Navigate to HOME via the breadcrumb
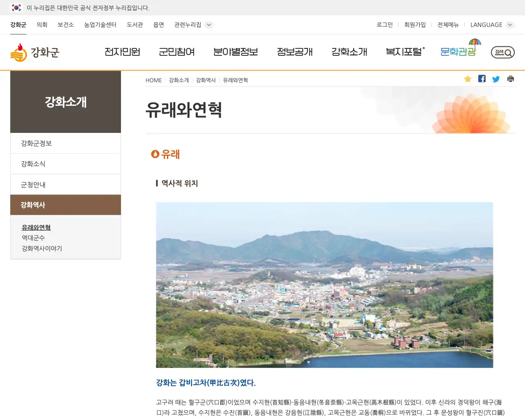525x420 pixels. [x=153, y=80]
